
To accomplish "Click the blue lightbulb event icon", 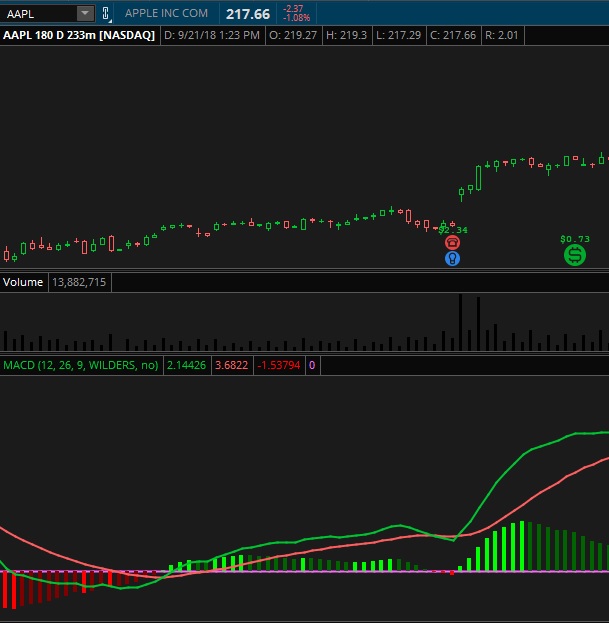I will click(452, 259).
